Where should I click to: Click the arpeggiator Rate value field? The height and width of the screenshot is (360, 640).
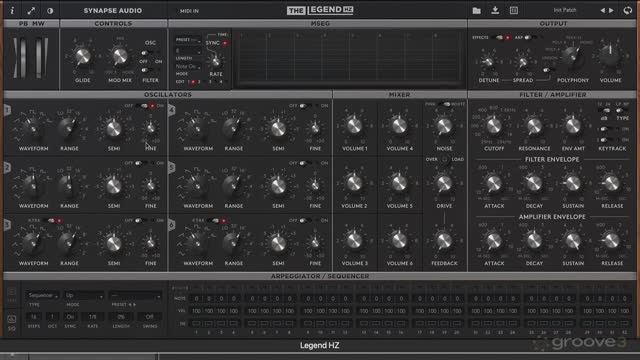93,316
